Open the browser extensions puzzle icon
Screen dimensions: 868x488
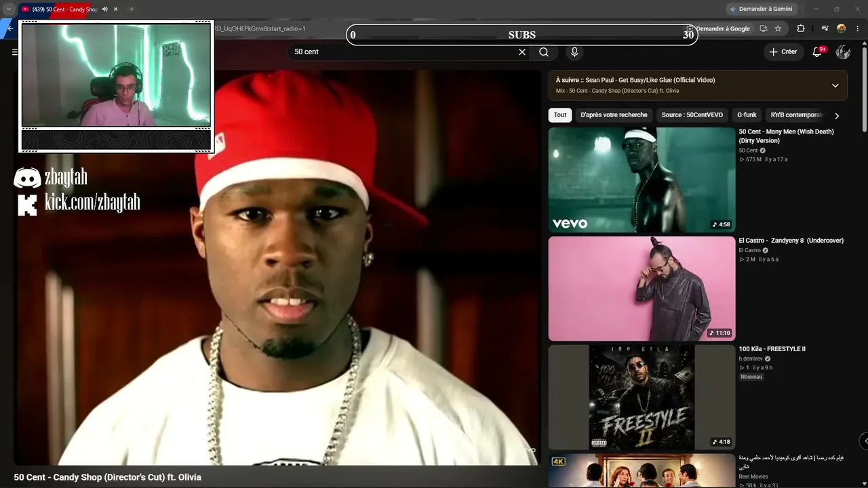801,28
